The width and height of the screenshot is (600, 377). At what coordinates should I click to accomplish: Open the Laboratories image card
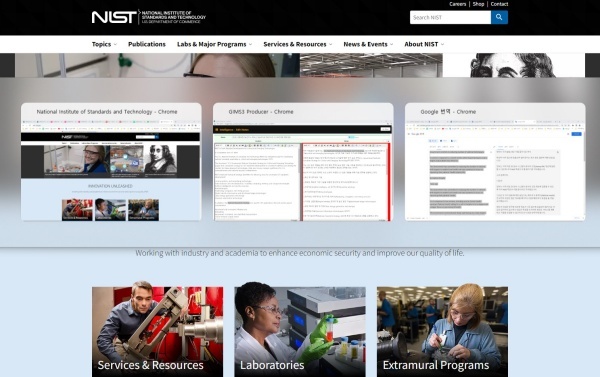click(300, 331)
